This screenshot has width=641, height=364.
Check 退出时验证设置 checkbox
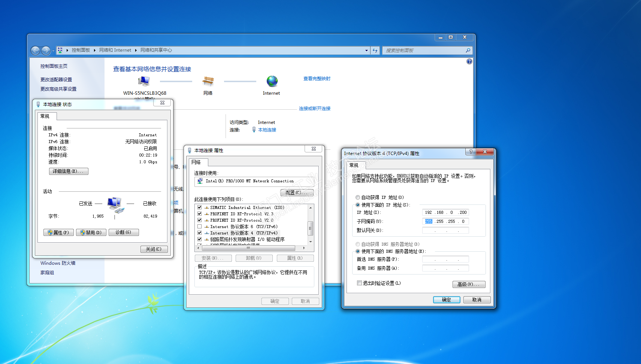click(x=360, y=283)
